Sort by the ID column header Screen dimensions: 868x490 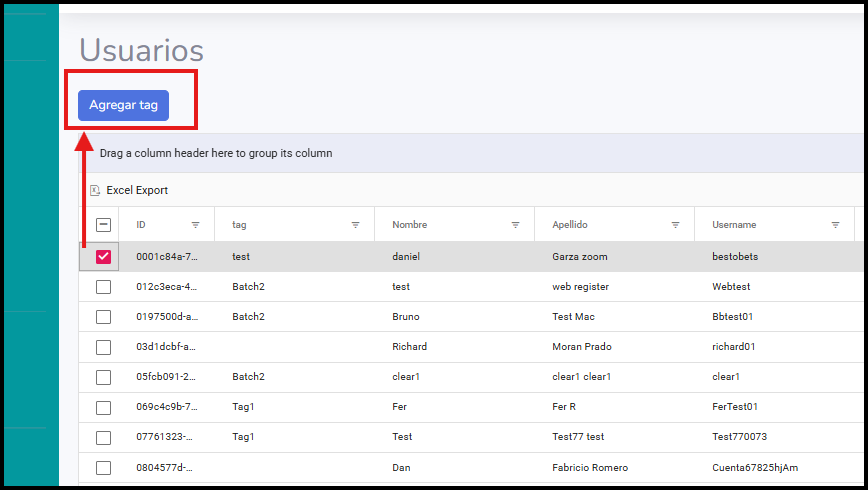(x=141, y=225)
